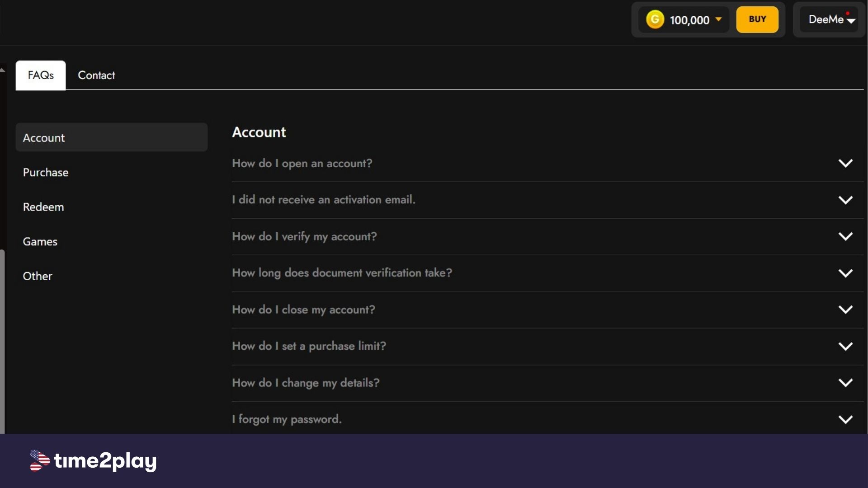Open 'I did not receive an activation email.'
Image resolution: width=868 pixels, height=488 pixels.
(x=324, y=200)
